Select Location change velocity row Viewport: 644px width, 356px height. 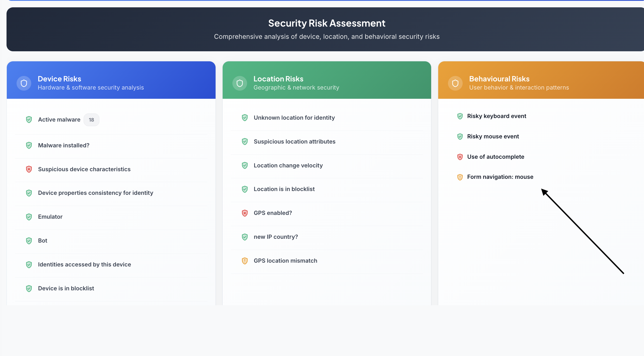pos(327,166)
